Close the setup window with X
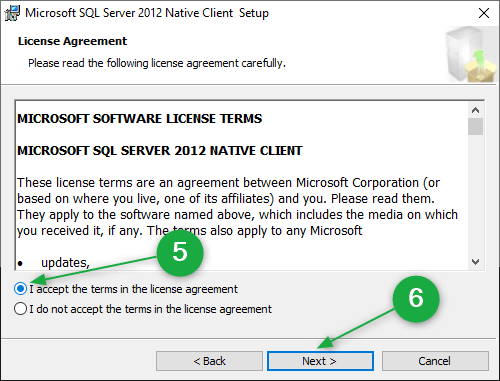Image resolution: width=500 pixels, height=381 pixels. pos(484,13)
